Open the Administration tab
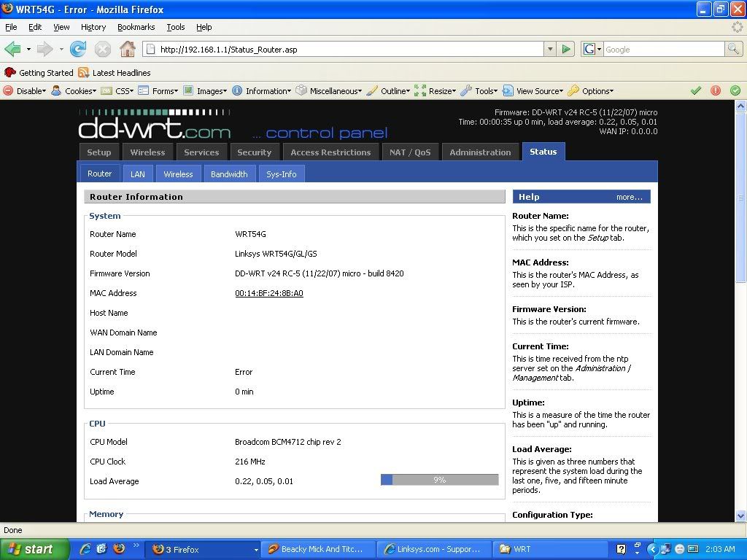 point(480,152)
